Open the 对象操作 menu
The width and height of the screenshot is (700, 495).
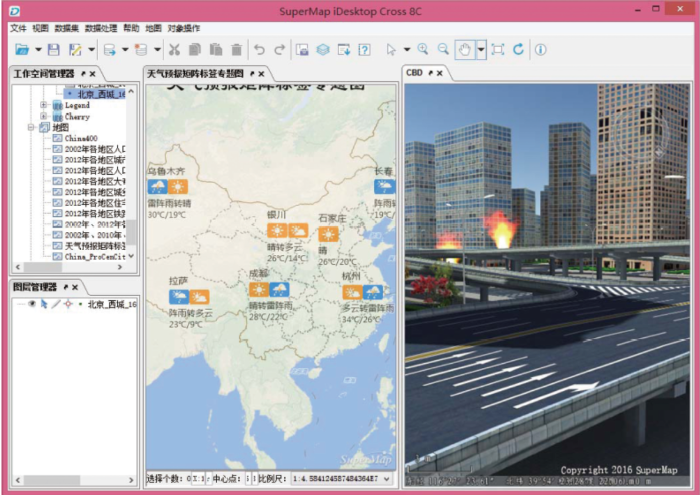pyautogui.click(x=183, y=28)
